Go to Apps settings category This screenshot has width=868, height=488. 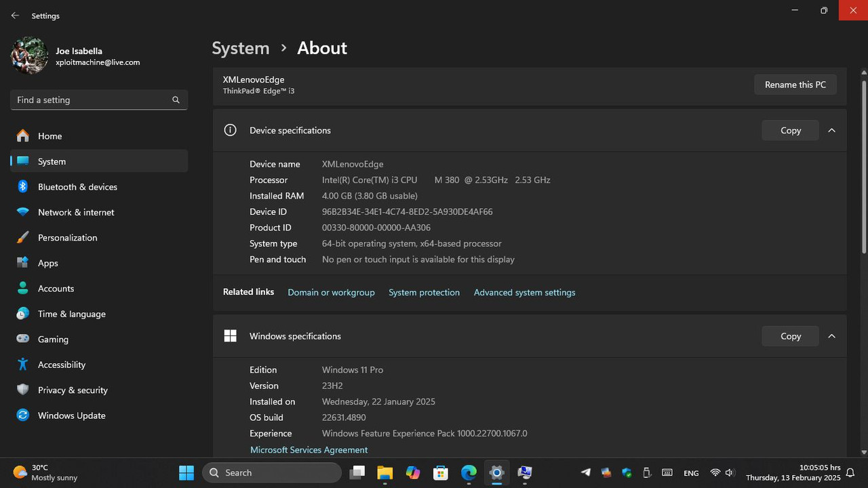[48, 263]
